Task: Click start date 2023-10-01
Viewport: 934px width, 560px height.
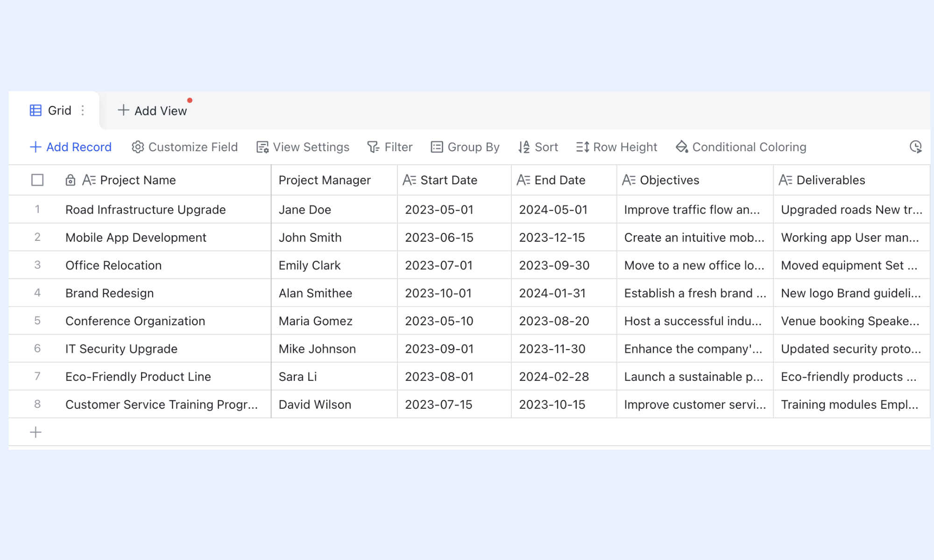Action: click(454, 293)
